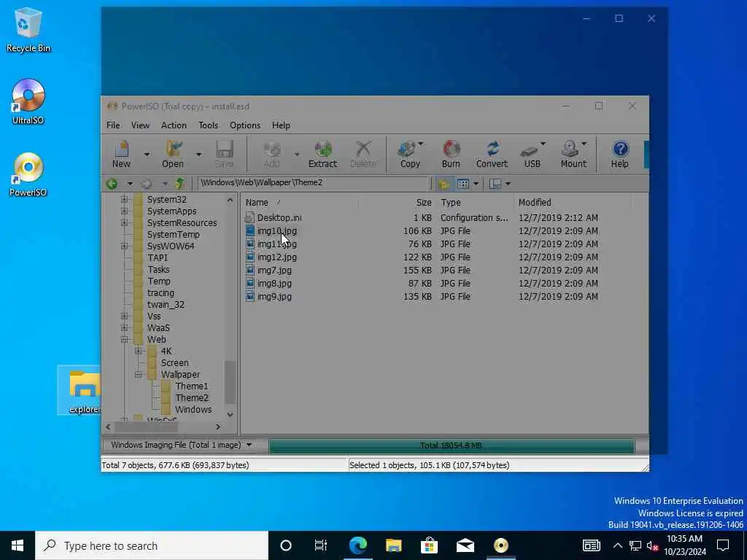Screen dimensions: 747x560
Task: Expand the Add button dropdown arrow
Action: pos(297,155)
